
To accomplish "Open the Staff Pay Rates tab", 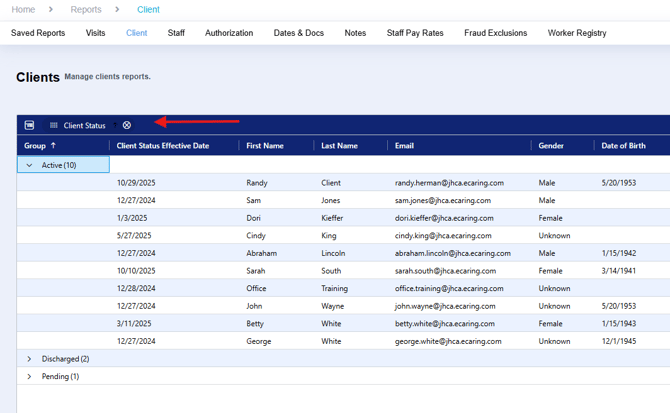I will point(415,33).
